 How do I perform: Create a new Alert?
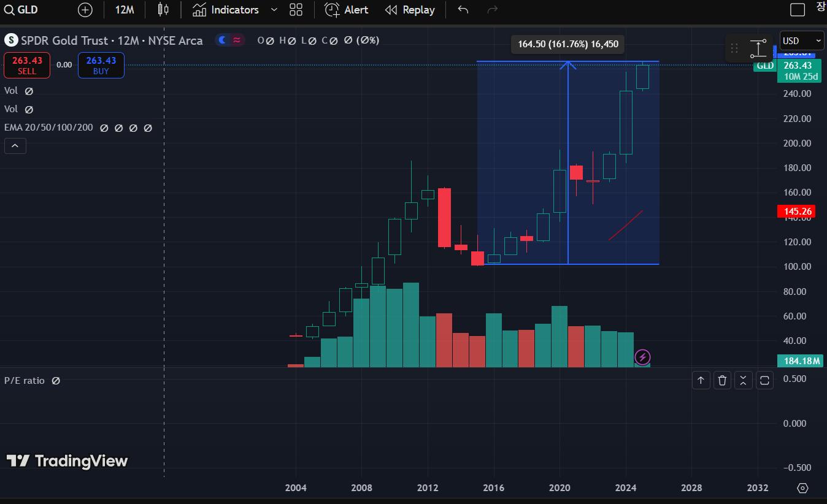(347, 10)
